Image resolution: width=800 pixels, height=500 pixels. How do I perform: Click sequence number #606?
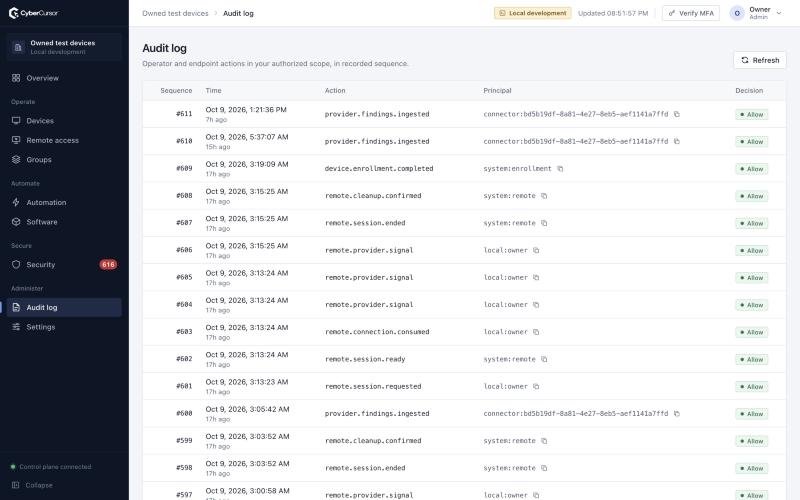coord(184,251)
